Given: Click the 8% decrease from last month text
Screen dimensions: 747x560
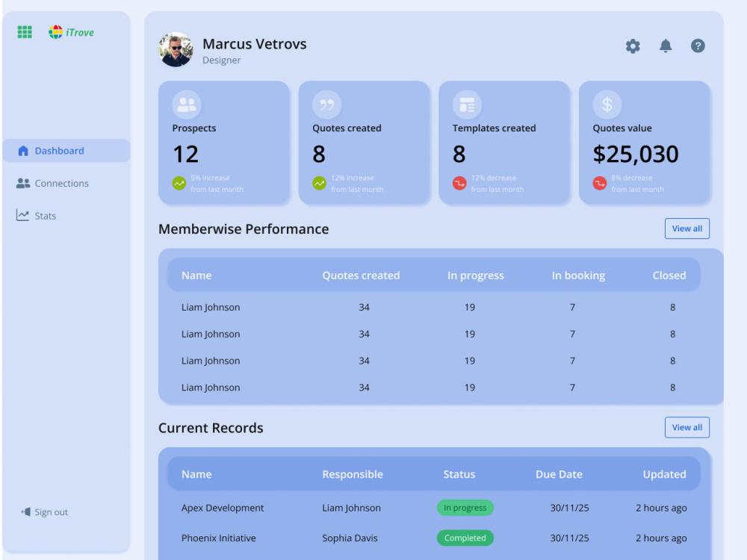Looking at the screenshot, I should point(637,184).
